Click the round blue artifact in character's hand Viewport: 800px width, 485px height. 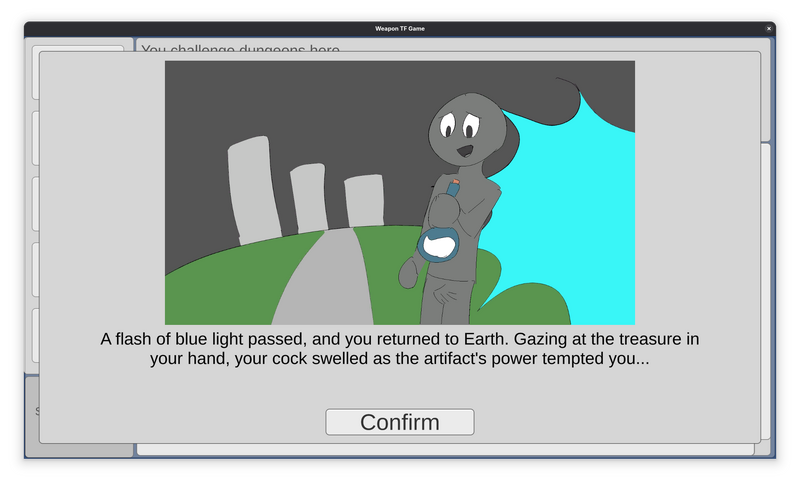point(440,245)
